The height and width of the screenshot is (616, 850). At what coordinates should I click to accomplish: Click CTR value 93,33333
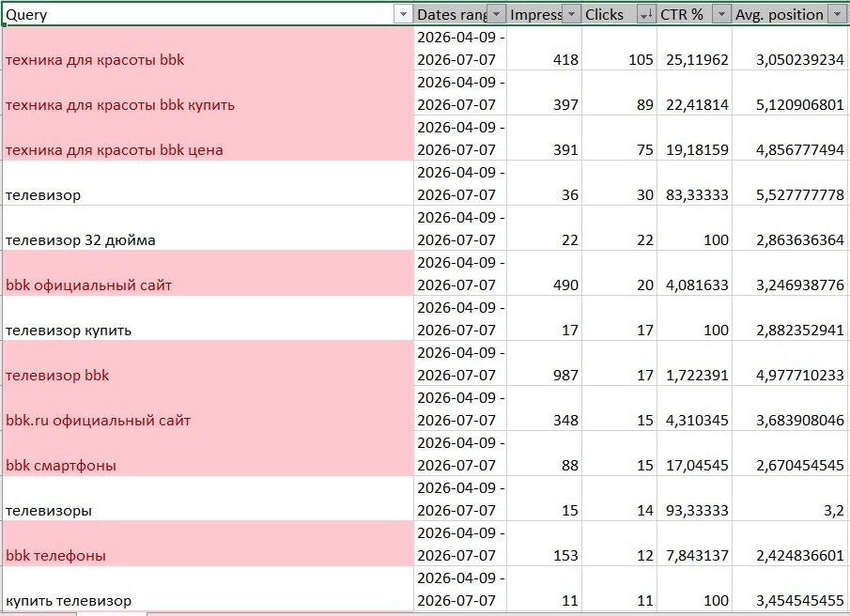tap(694, 499)
